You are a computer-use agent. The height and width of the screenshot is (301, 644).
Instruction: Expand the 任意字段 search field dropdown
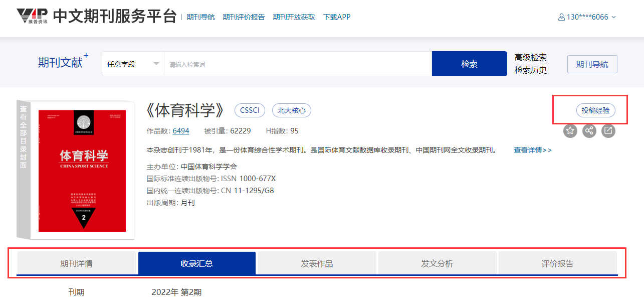[x=133, y=64]
